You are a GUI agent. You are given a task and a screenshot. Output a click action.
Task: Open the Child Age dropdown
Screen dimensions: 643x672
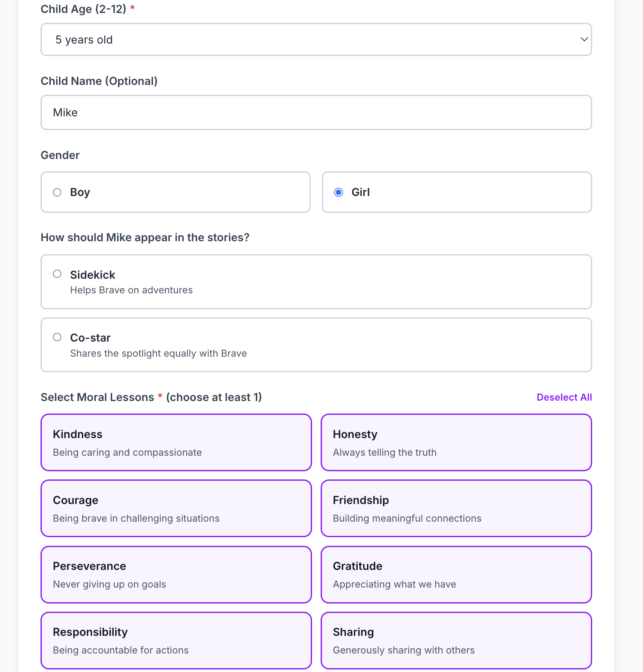point(316,39)
